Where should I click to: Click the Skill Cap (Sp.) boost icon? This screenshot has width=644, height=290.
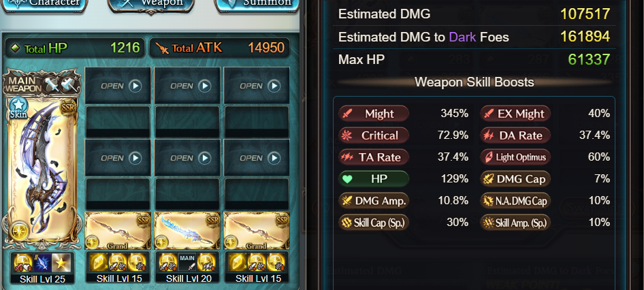pos(345,223)
